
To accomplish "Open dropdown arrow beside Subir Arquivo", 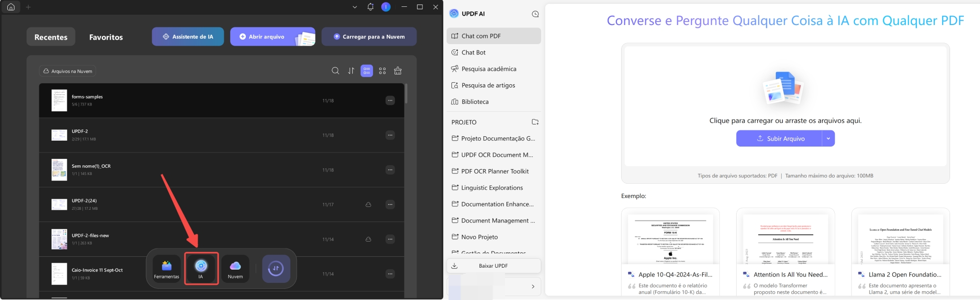I will tap(828, 138).
